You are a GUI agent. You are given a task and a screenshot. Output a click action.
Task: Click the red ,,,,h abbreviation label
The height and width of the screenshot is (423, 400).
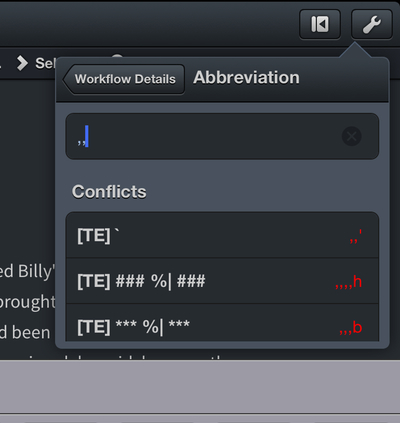click(349, 282)
